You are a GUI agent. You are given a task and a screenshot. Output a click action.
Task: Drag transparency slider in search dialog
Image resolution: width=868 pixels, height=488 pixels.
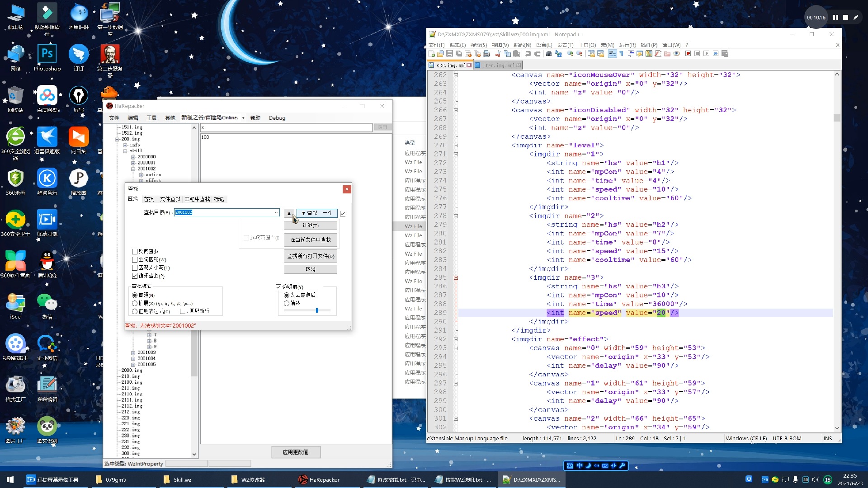pos(316,310)
